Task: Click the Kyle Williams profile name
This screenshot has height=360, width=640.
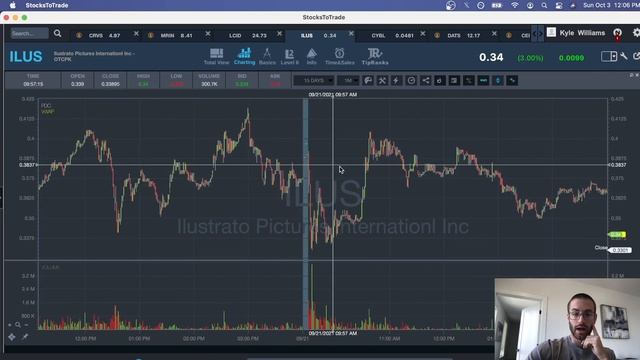Action: point(582,33)
